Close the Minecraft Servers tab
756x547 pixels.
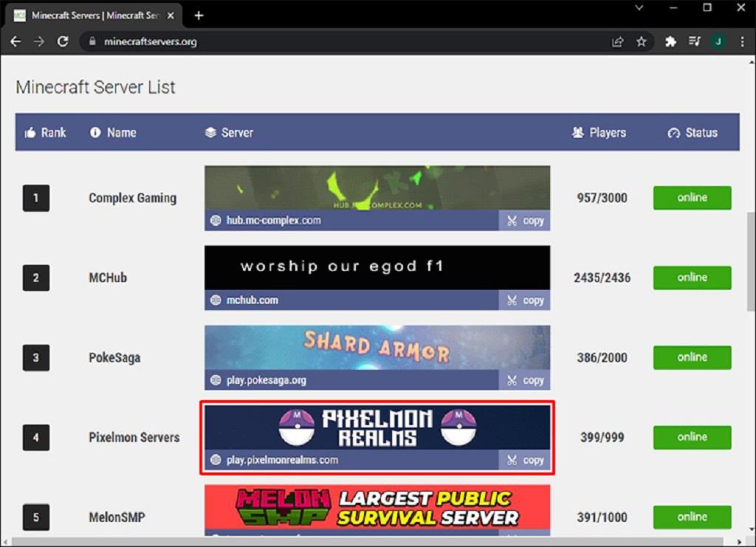tap(171, 16)
